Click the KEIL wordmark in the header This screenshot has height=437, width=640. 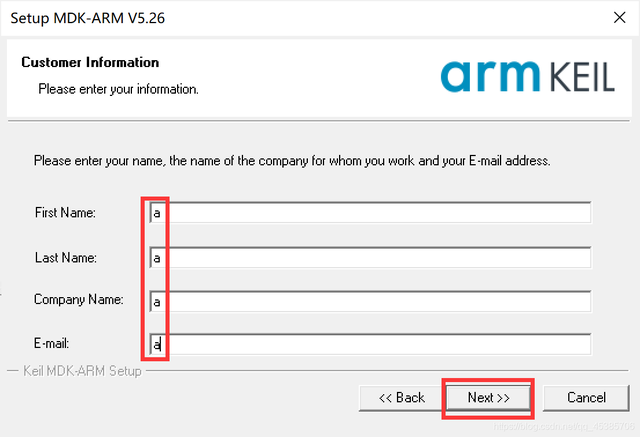tap(582, 77)
